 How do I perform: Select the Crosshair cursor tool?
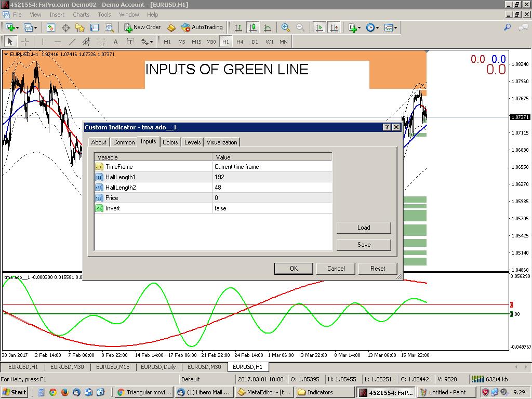[x=25, y=42]
